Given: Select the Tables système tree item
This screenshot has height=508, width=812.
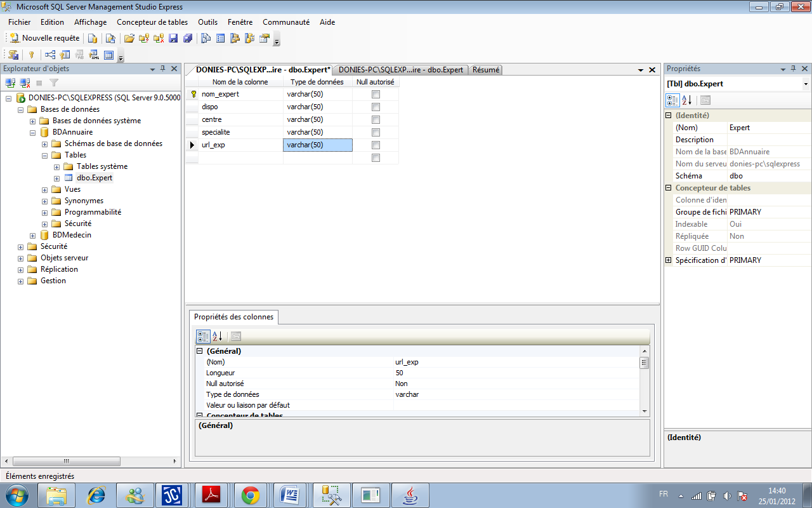Looking at the screenshot, I should [x=102, y=166].
